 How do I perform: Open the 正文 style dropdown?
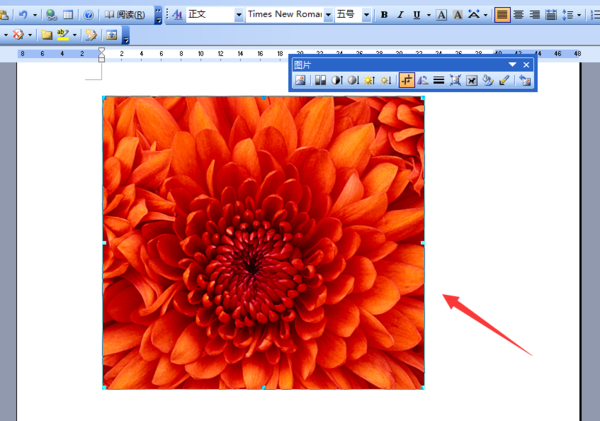[x=239, y=15]
